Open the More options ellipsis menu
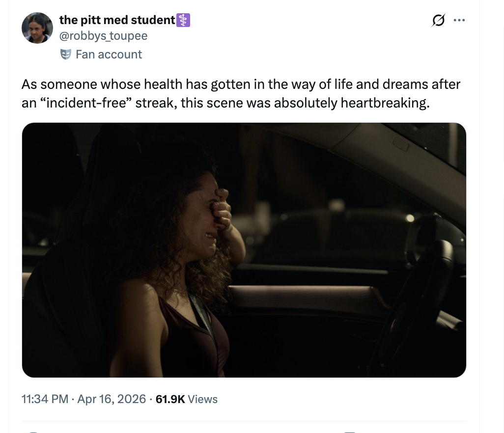The image size is (504, 433). pos(459,21)
